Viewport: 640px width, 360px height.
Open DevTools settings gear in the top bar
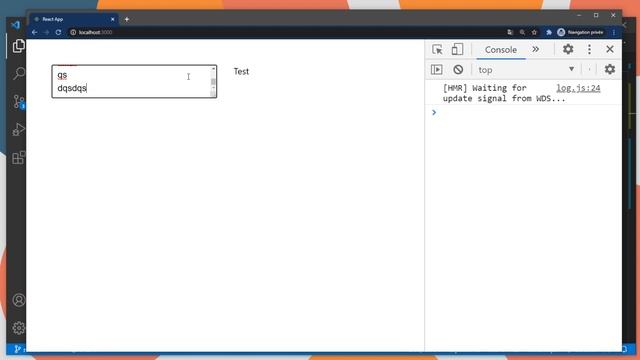[568, 49]
